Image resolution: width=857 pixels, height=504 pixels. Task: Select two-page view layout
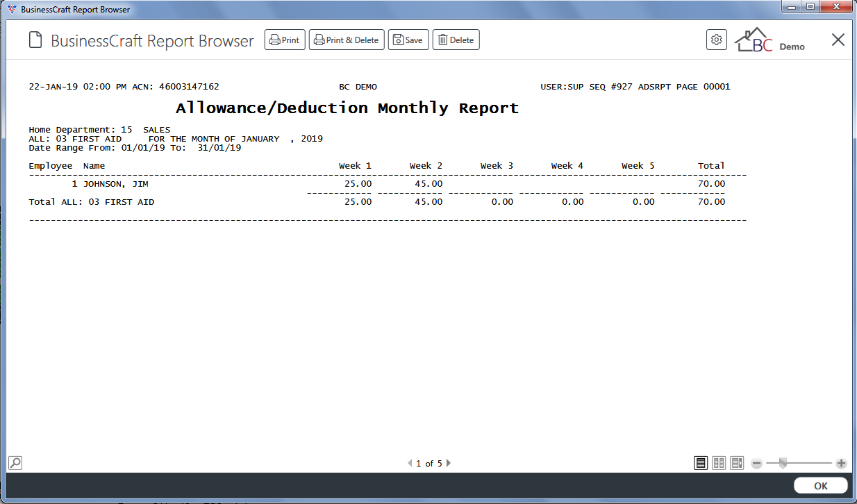(x=719, y=462)
